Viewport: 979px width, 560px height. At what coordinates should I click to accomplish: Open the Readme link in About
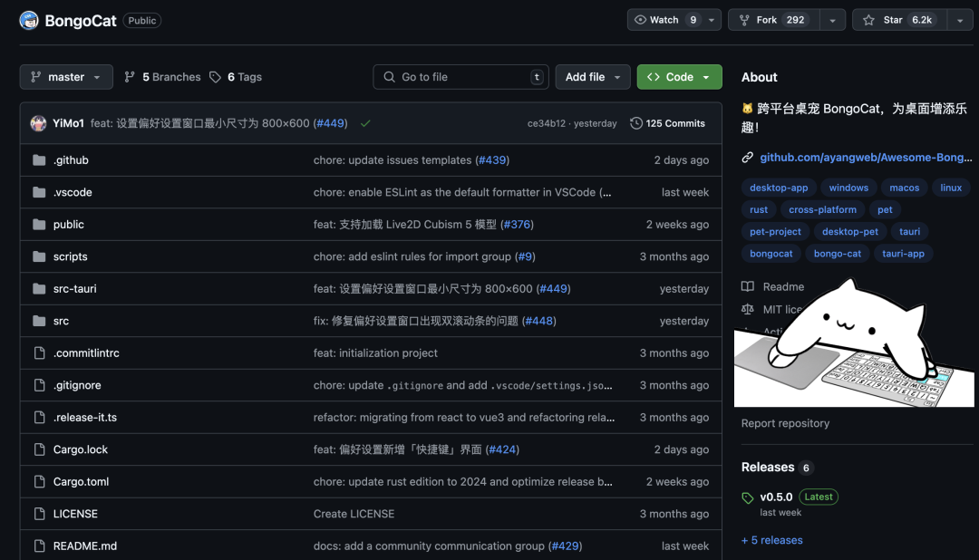[x=773, y=286]
